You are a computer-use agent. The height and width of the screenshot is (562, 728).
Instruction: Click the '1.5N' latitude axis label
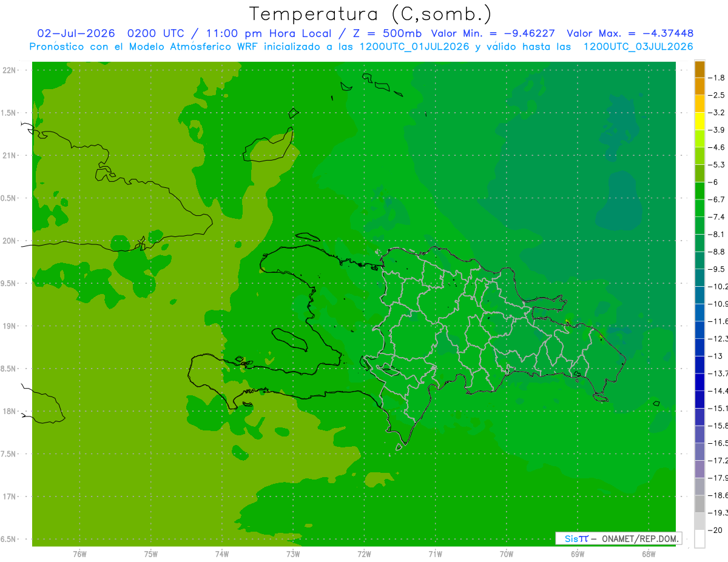click(x=7, y=113)
